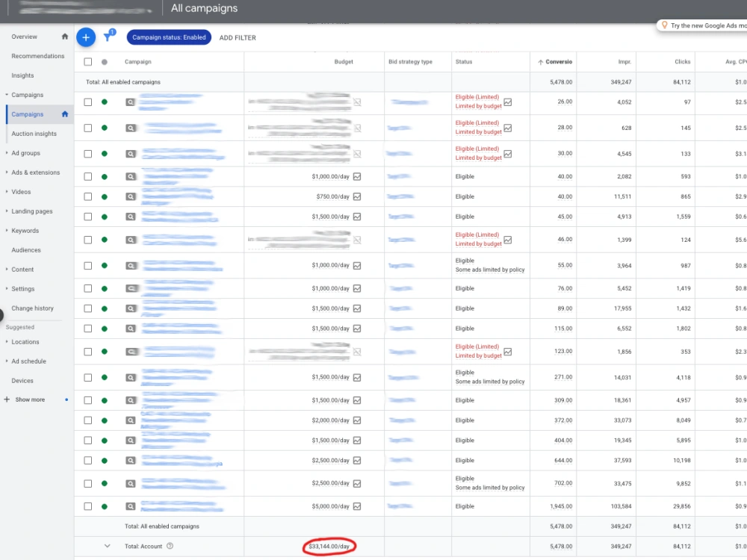Open Recommendations page

point(37,56)
